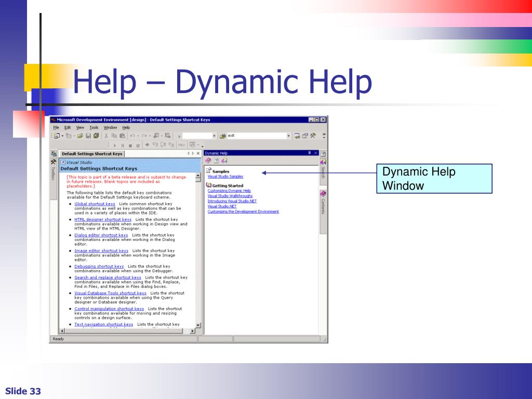Follow the Global shortcut keys link
Screen dimensions: 532x399
pos(95,204)
